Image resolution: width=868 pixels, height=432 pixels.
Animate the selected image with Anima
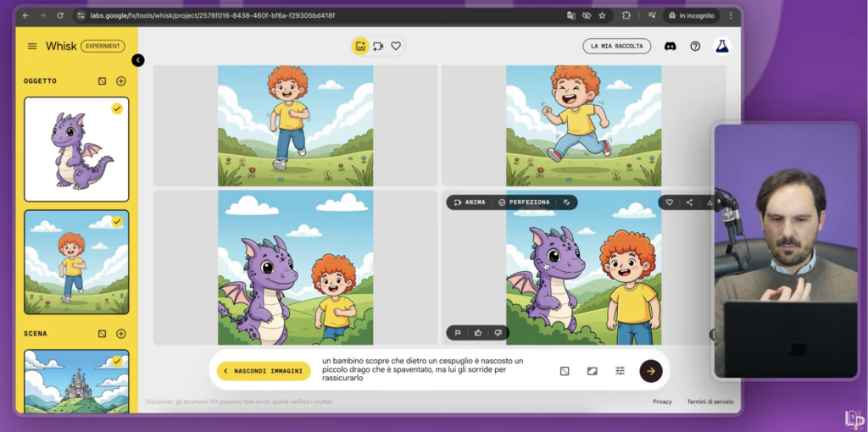pos(470,202)
